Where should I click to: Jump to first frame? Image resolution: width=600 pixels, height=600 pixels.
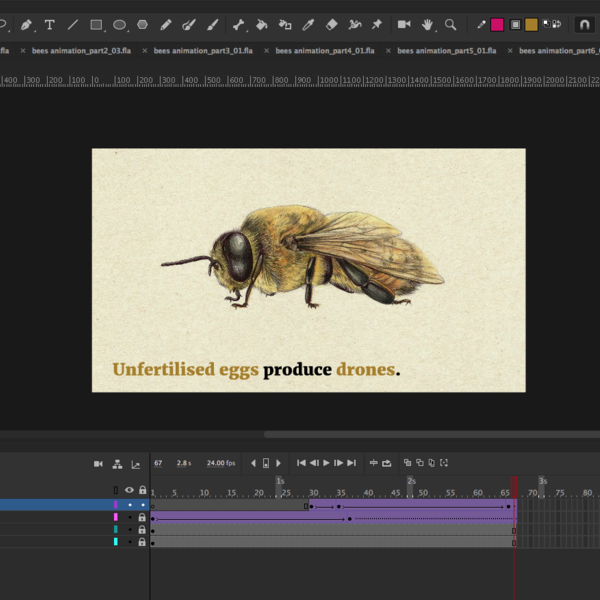(301, 463)
